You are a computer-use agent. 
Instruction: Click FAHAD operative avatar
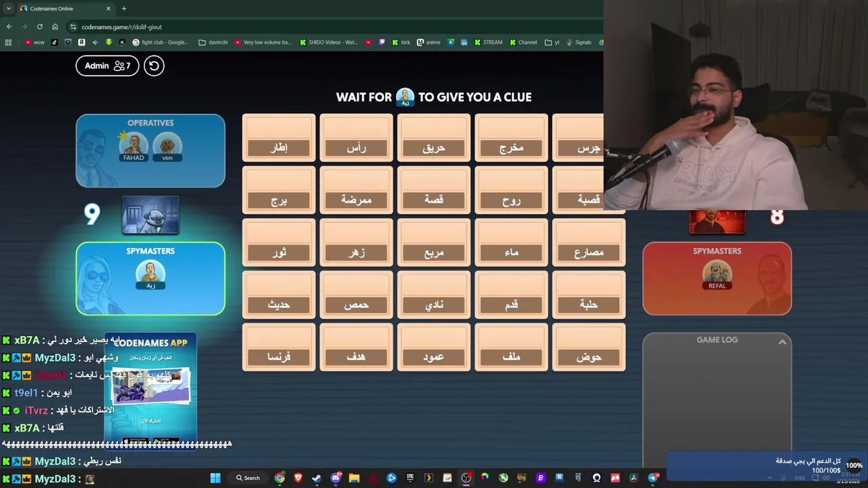point(134,146)
